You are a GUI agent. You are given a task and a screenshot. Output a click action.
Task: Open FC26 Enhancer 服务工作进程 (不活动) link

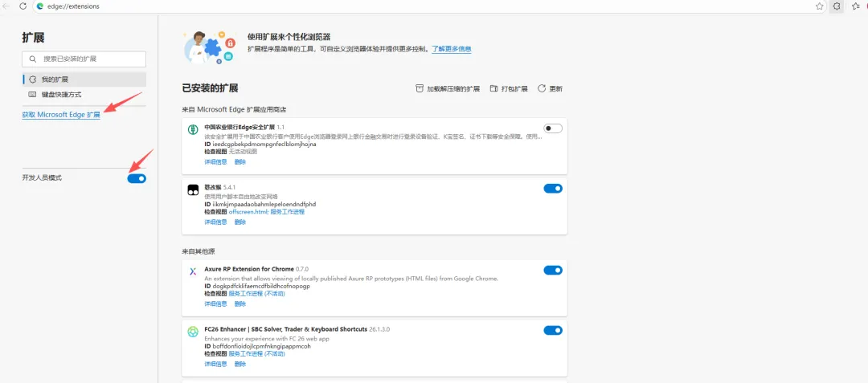pyautogui.click(x=257, y=354)
